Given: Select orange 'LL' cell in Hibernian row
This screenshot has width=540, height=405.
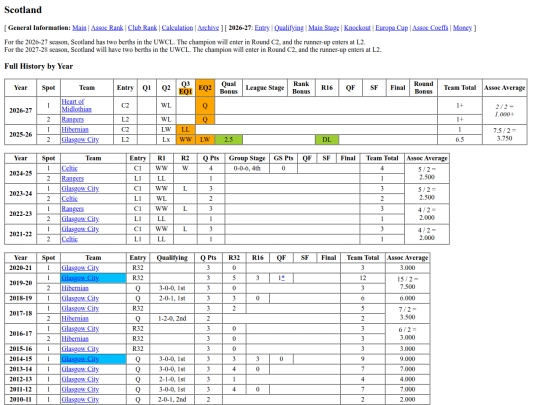Looking at the screenshot, I should tap(185, 129).
